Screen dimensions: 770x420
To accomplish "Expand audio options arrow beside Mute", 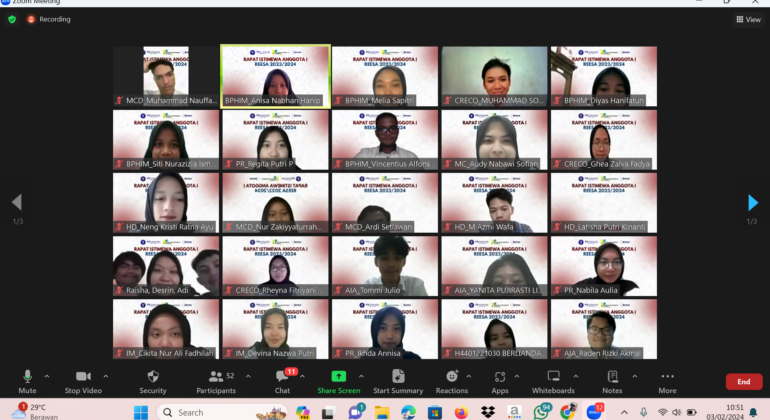I will click(47, 376).
